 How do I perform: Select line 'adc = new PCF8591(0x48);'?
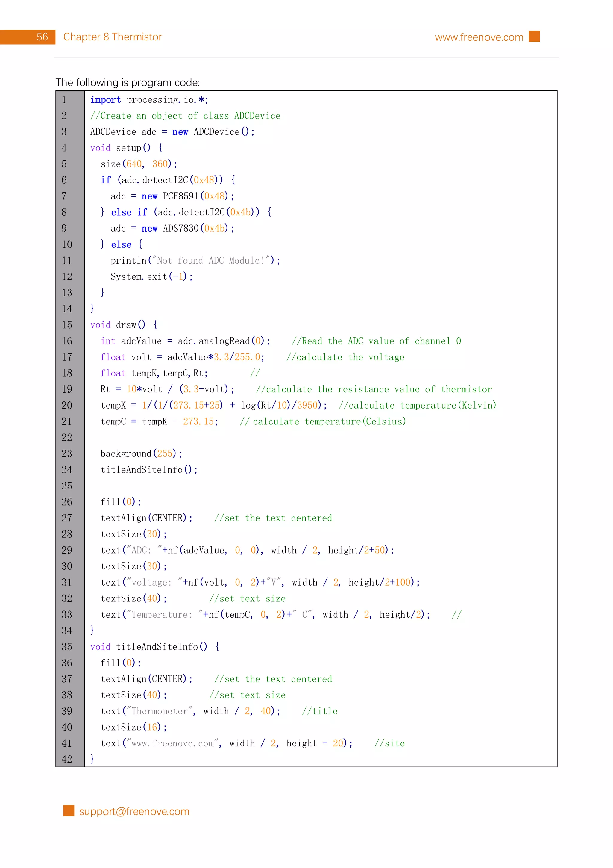[x=173, y=196]
